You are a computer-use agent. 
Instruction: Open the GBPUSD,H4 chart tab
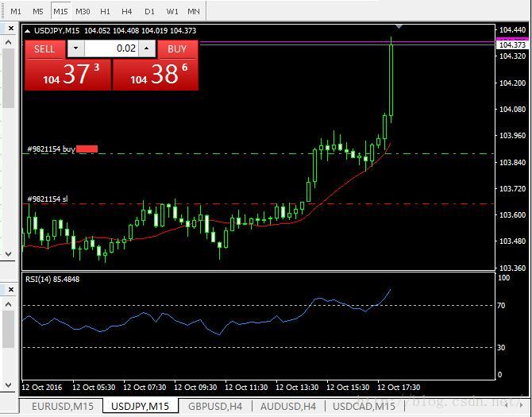click(215, 406)
